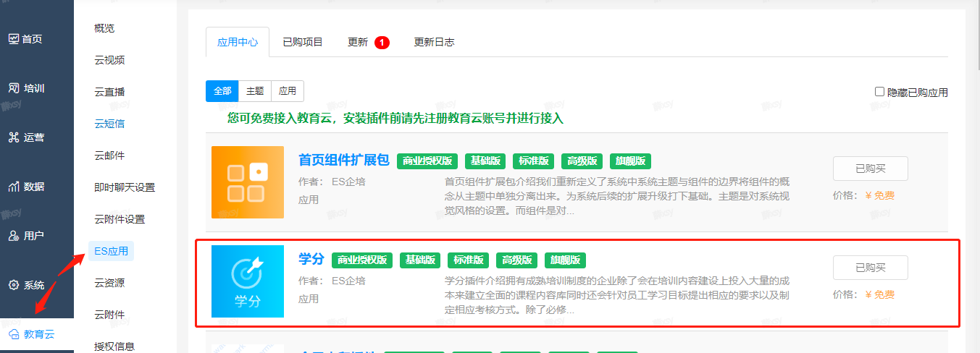This screenshot has width=980, height=353.
Task: Click 已购买 button for 学分
Action: click(871, 268)
